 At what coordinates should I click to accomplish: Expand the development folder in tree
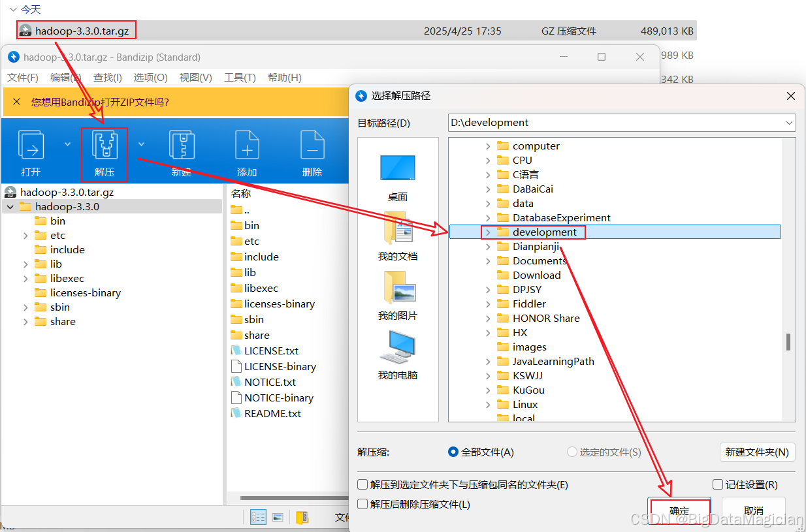coord(488,232)
